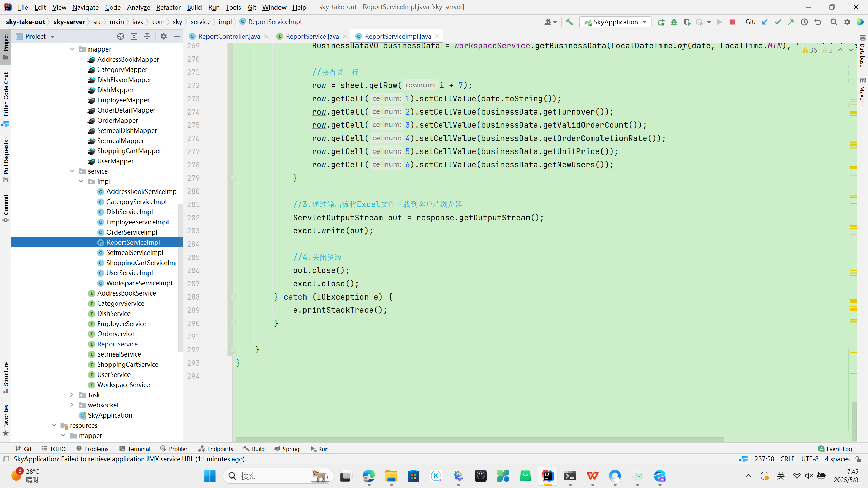This screenshot has height=488, width=868.
Task: Open the Refactor menu
Action: point(168,7)
